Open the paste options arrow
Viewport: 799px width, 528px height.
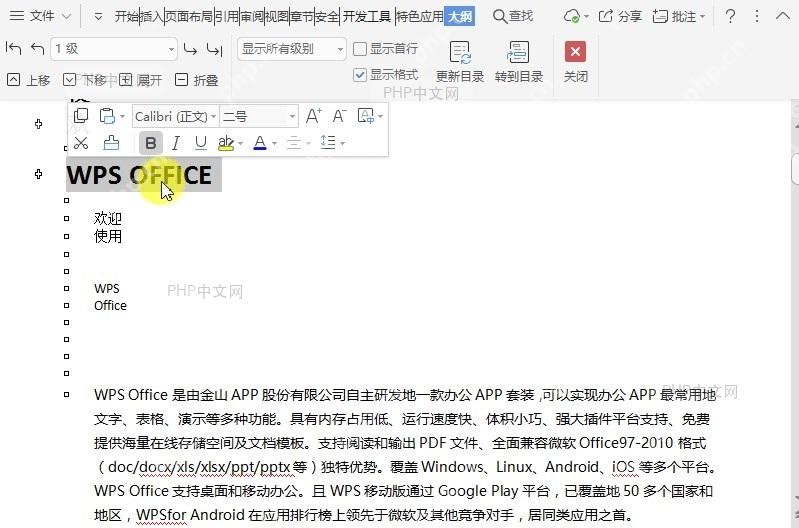[x=122, y=117]
